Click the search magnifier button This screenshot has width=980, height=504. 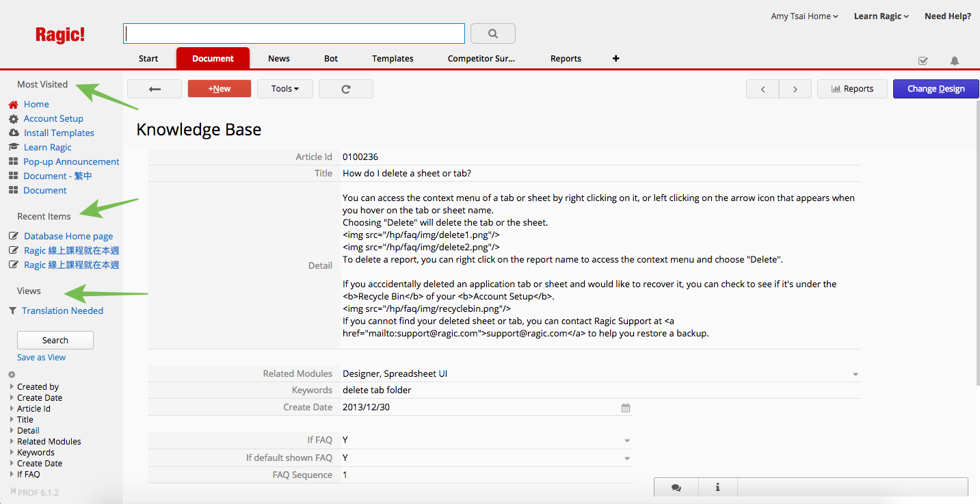pyautogui.click(x=493, y=34)
